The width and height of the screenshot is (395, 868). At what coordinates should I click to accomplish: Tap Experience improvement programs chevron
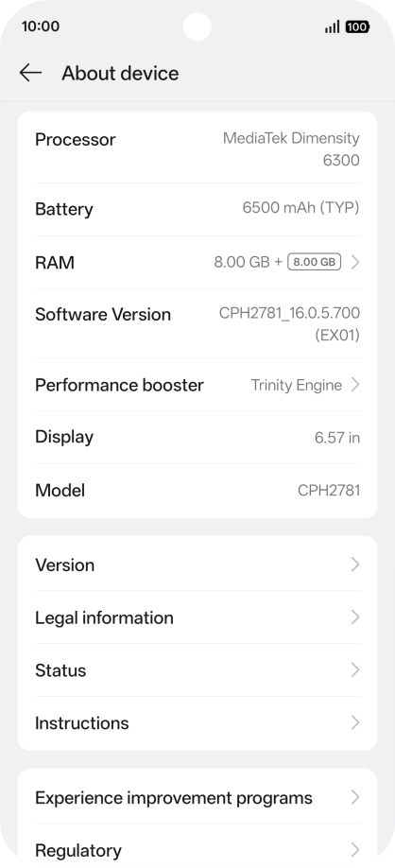(x=355, y=797)
